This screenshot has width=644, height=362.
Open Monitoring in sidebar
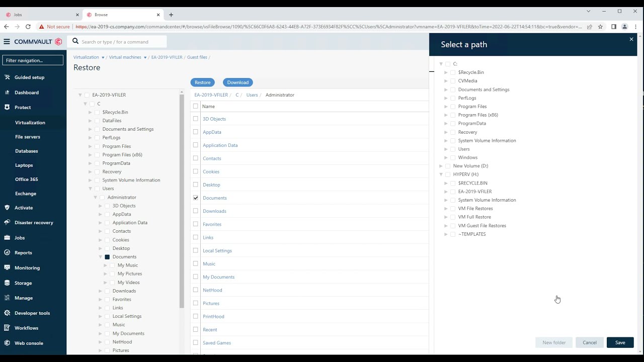27,268
